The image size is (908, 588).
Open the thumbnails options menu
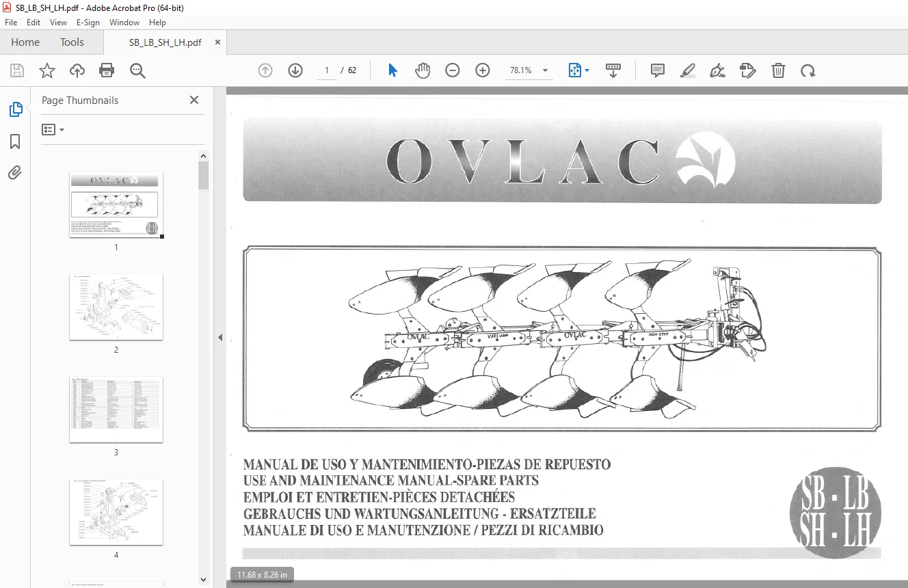point(53,129)
